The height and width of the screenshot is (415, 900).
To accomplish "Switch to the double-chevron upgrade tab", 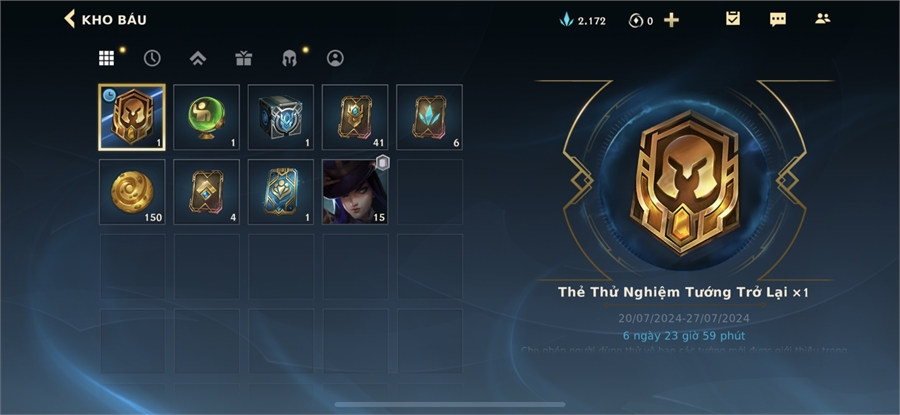I will (198, 58).
